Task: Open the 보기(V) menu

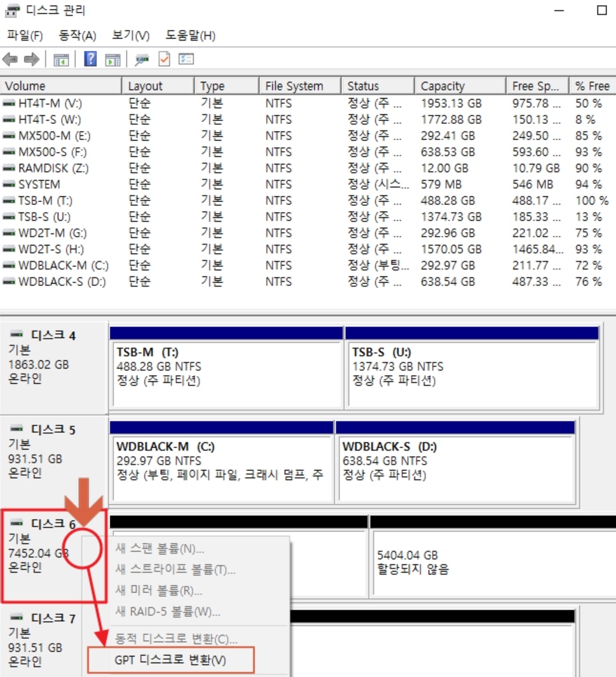Action: click(x=130, y=35)
